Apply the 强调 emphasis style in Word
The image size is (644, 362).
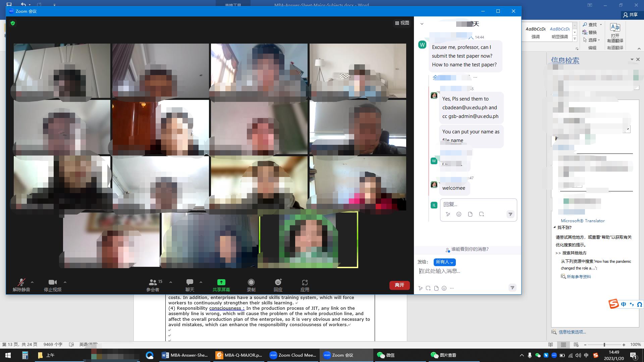coord(535,33)
